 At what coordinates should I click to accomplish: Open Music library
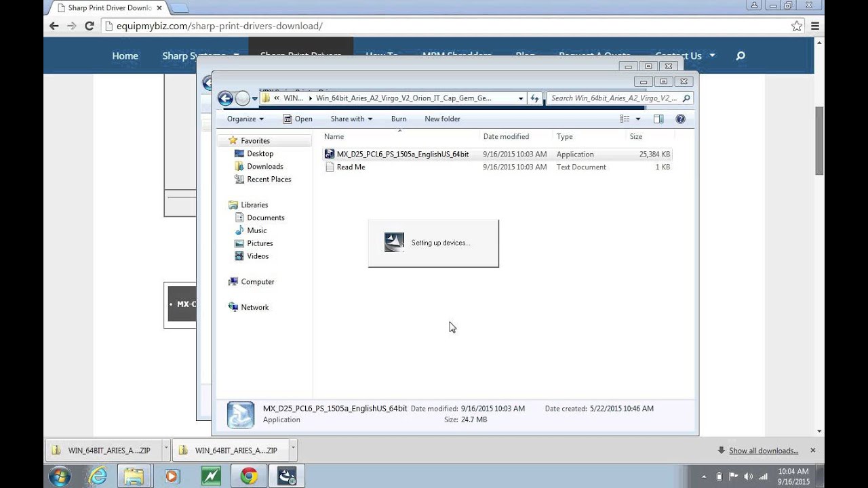[x=256, y=230]
